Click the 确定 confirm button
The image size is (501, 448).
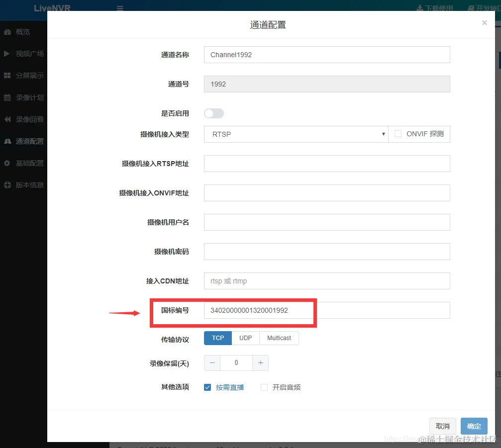tap(474, 426)
